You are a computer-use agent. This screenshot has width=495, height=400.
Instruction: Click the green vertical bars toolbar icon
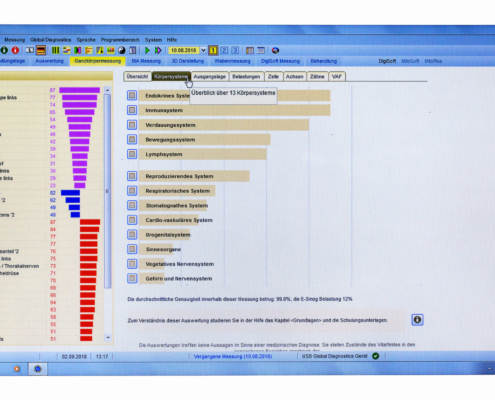click(x=55, y=50)
